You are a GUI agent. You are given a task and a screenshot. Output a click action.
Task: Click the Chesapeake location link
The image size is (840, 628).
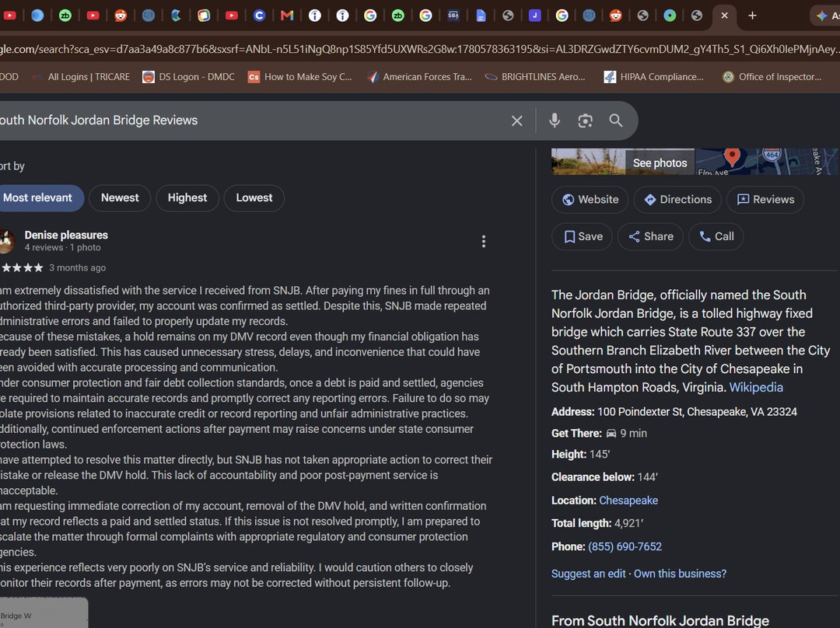click(x=628, y=500)
